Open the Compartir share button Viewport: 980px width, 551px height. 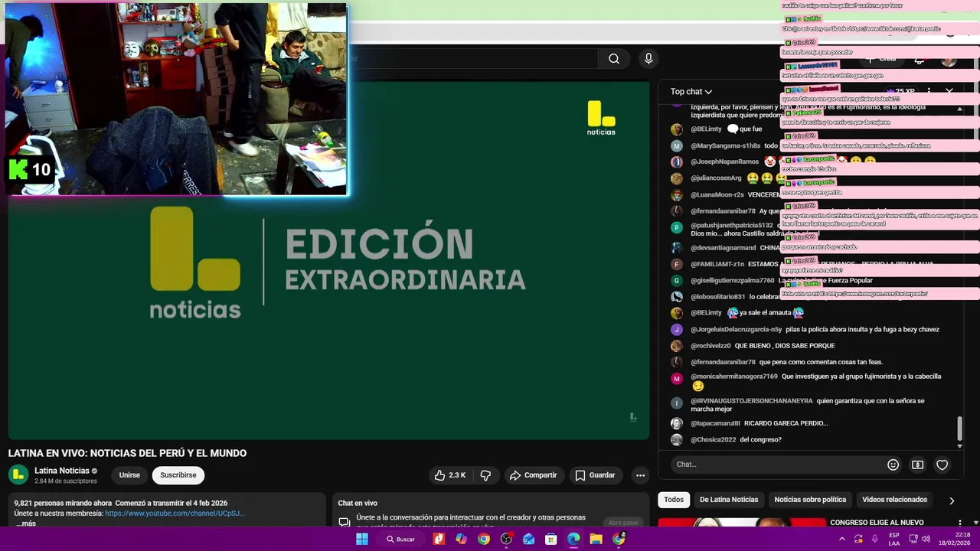click(533, 475)
